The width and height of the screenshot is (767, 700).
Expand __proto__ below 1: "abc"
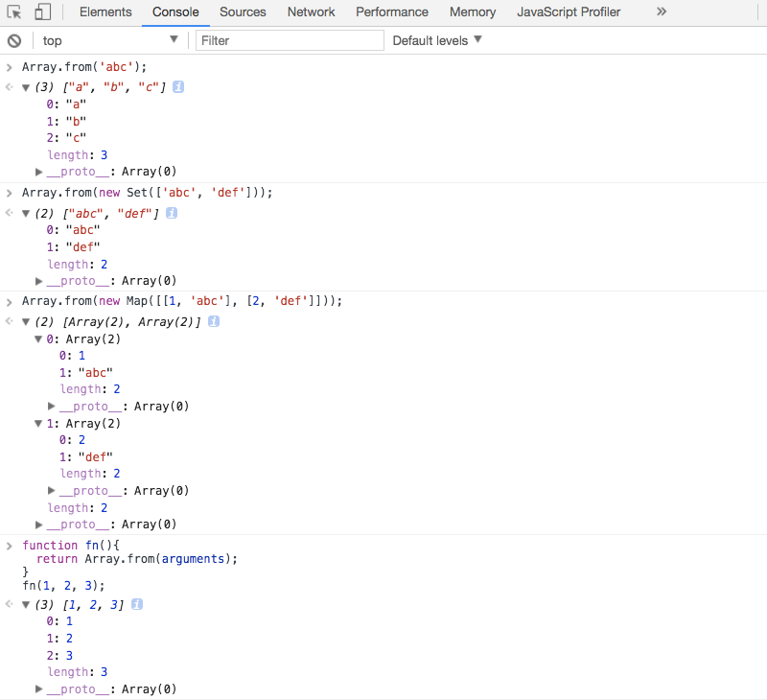(52, 406)
